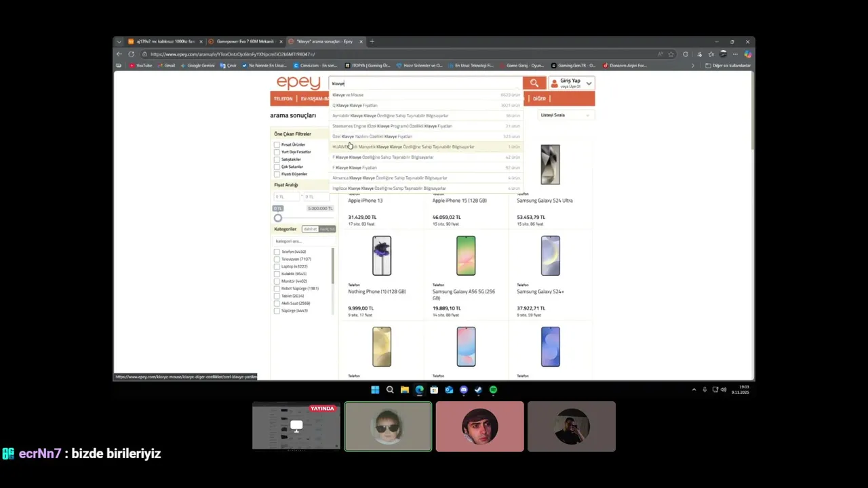This screenshot has width=868, height=488.
Task: Open a new browser tab
Action: pos(372,41)
